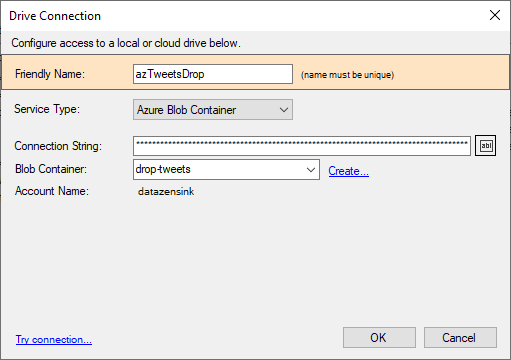Click into the Friendly Name text box
Viewport: 511px width, 360px height.
[213, 74]
